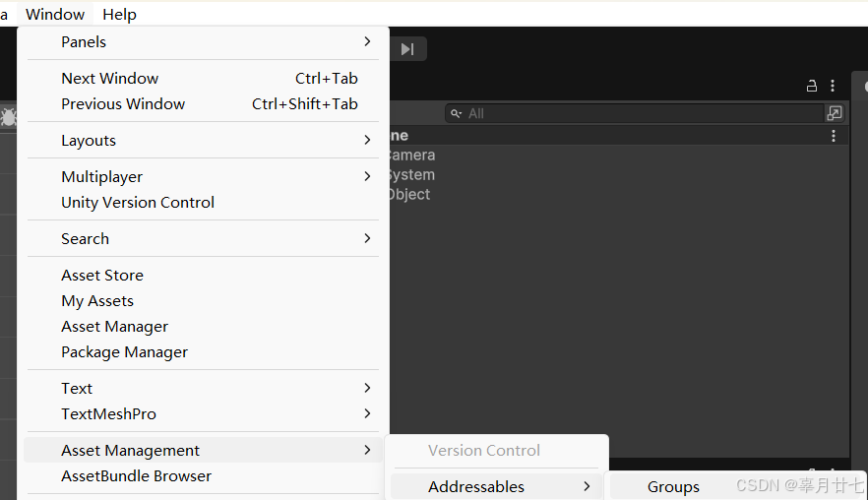Select the Addressables submenu entry
The image size is (868, 500).
(x=496, y=486)
